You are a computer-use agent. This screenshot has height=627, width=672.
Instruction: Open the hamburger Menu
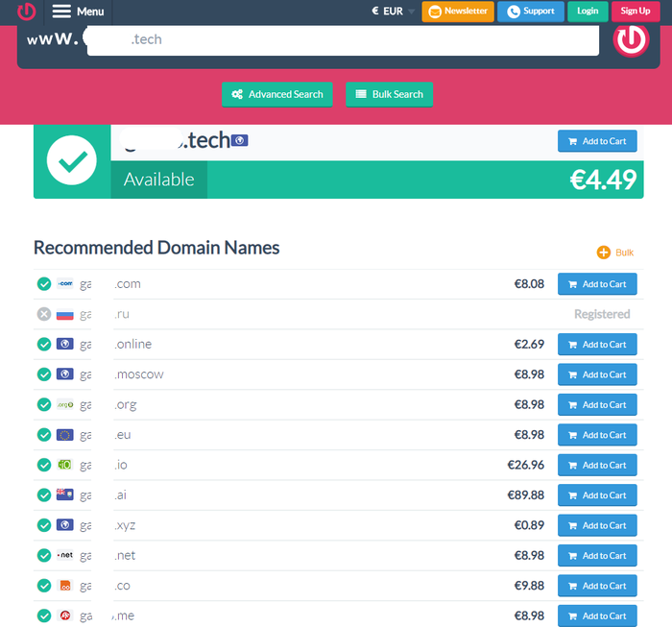click(x=79, y=12)
